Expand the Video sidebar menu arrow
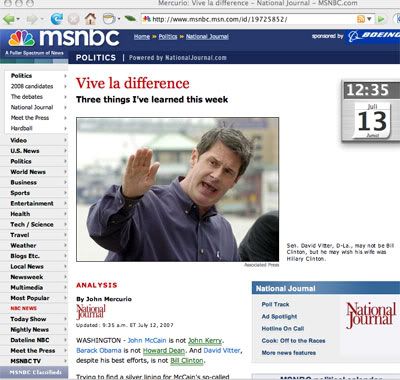Image resolution: width=400 pixels, height=380 pixels. 65,140
